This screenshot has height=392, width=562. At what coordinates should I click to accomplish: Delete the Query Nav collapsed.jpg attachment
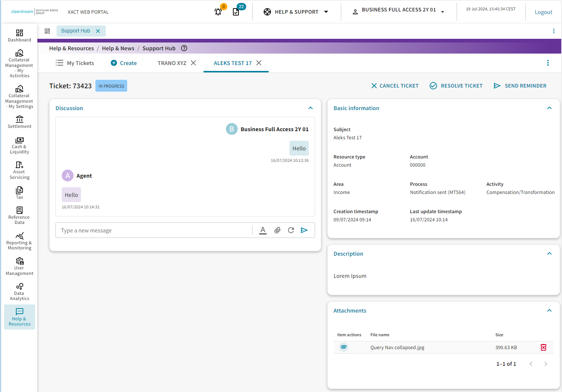(x=544, y=347)
